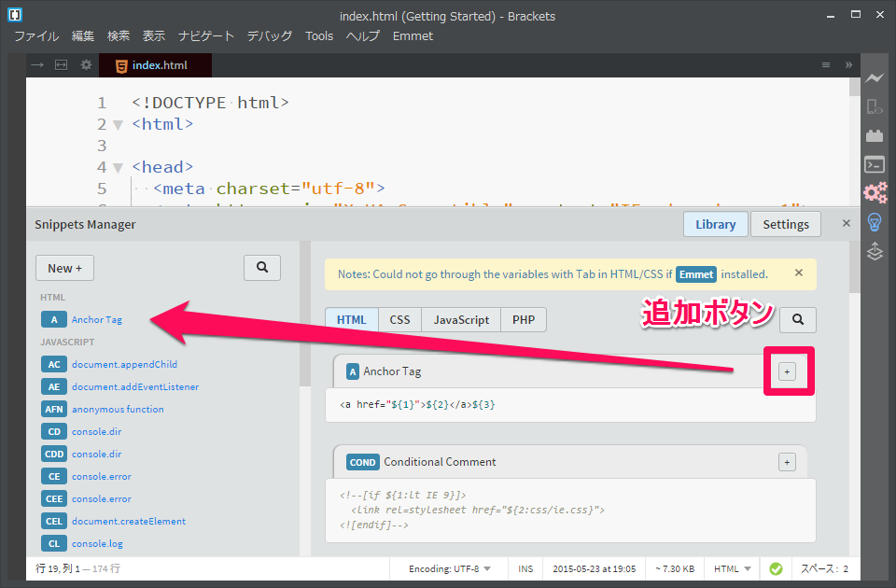Open the ファイル menu
The width and height of the screenshot is (896, 588).
click(36, 36)
